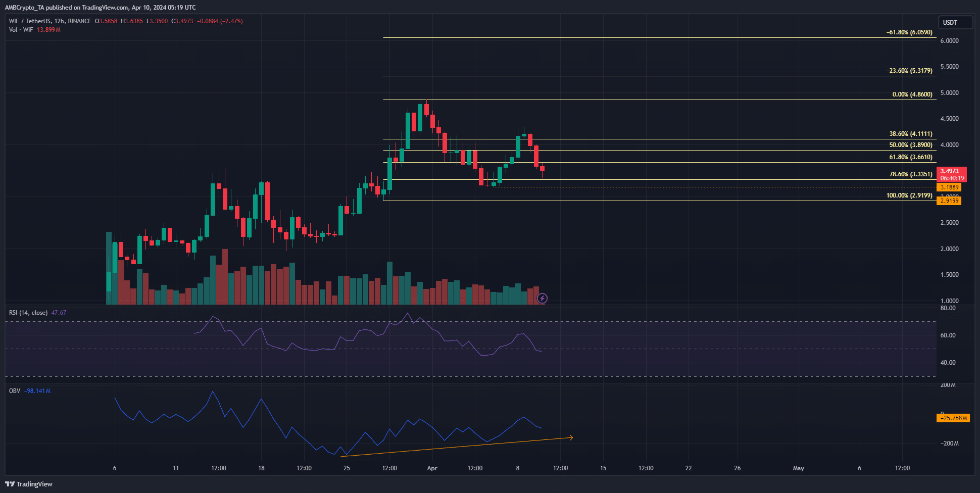The image size is (980, 493).
Task: Click the -200M OBV axis label
Action: coord(949,443)
